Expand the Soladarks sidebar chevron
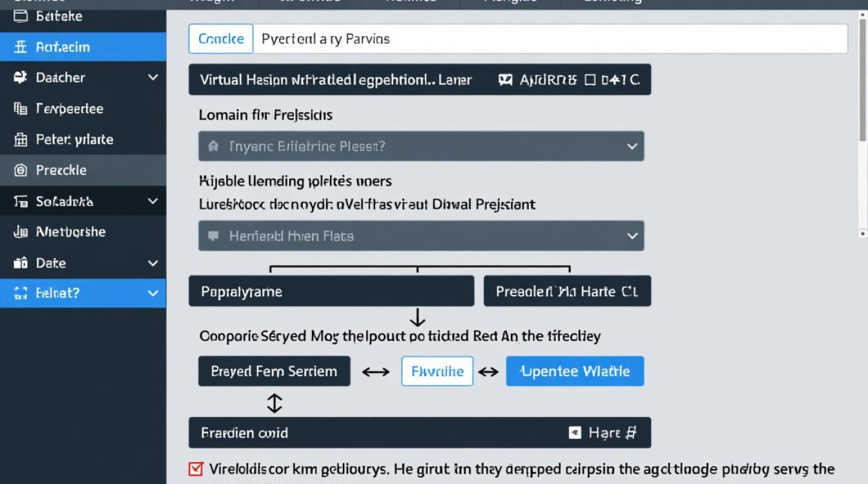868x484 pixels. [153, 201]
